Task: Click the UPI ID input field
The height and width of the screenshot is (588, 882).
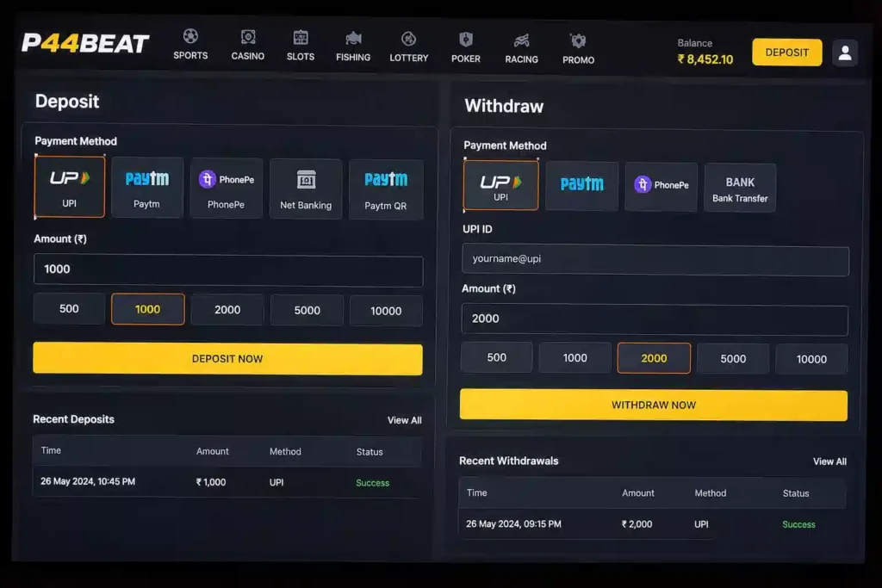Action: click(655, 260)
